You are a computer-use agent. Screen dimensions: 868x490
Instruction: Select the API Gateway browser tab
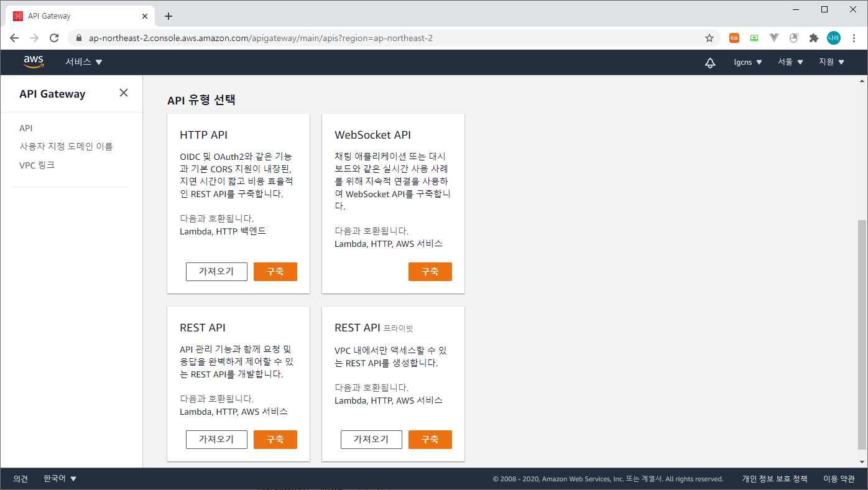(x=81, y=16)
